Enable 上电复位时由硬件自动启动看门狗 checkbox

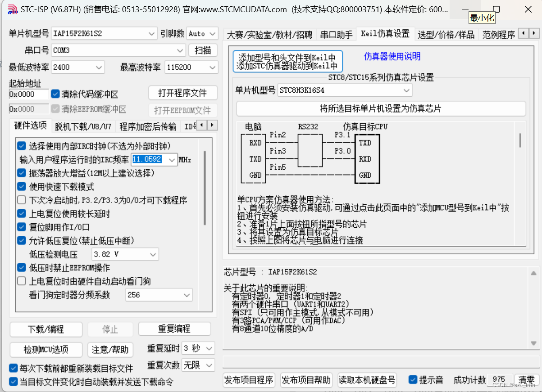click(x=22, y=281)
